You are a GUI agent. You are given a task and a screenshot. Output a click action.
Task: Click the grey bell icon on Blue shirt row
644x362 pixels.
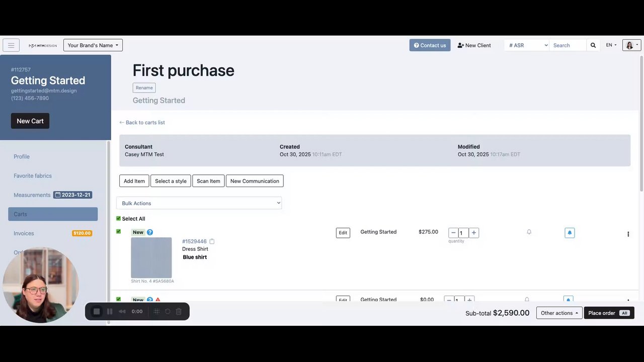(529, 232)
